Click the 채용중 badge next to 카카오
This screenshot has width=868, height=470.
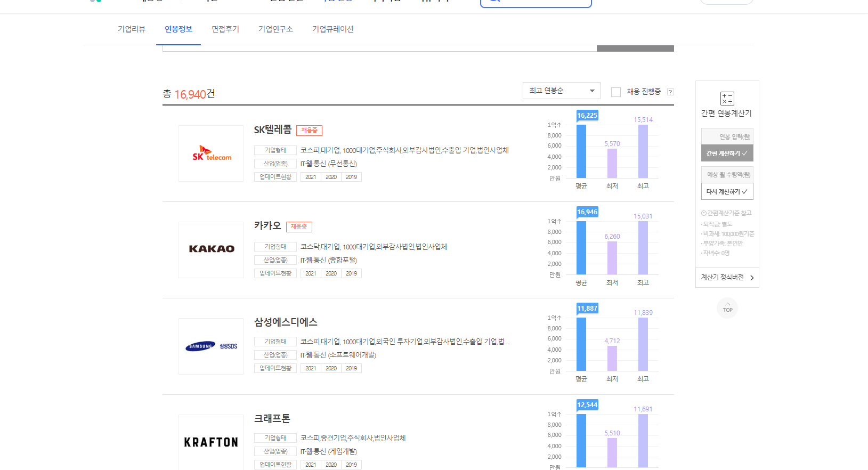click(299, 226)
